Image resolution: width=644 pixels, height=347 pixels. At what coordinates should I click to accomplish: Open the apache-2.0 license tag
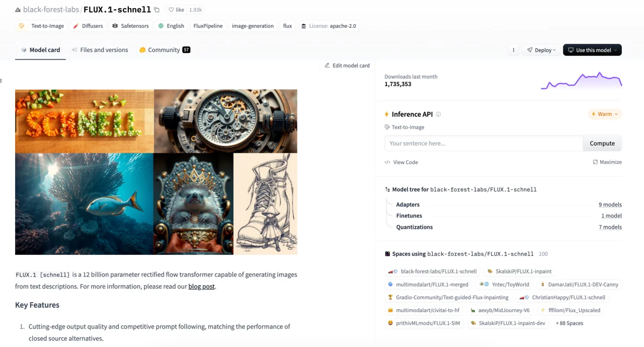tap(329, 26)
